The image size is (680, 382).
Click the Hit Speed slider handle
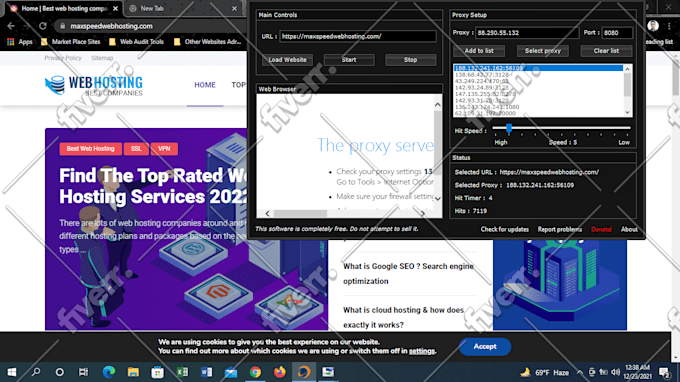tap(509, 128)
